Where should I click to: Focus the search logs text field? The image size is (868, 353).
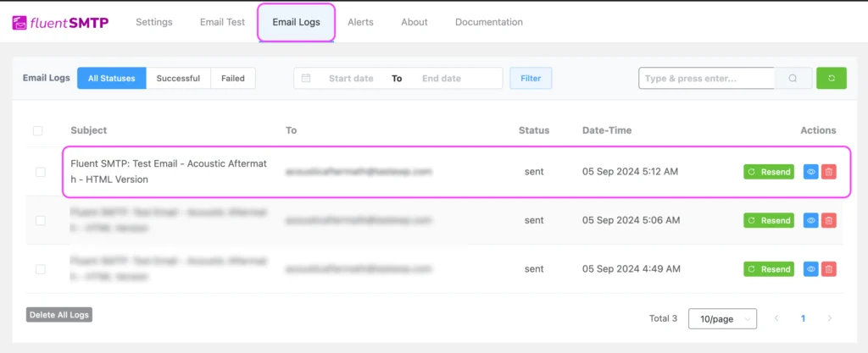[706, 78]
